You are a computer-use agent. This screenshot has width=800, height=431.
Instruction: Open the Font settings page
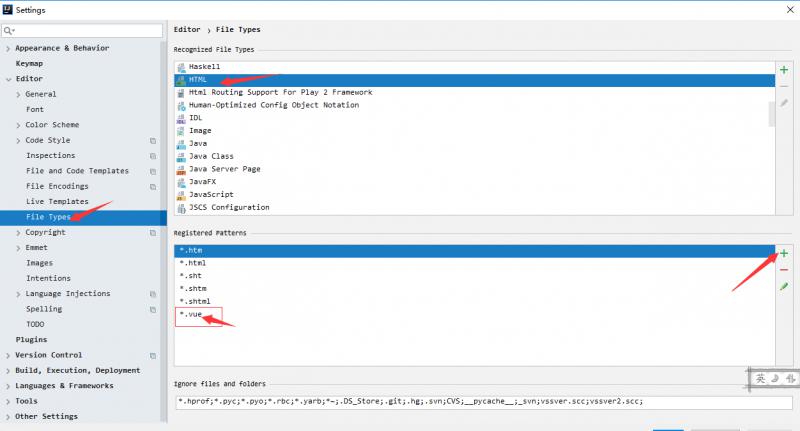(x=35, y=109)
